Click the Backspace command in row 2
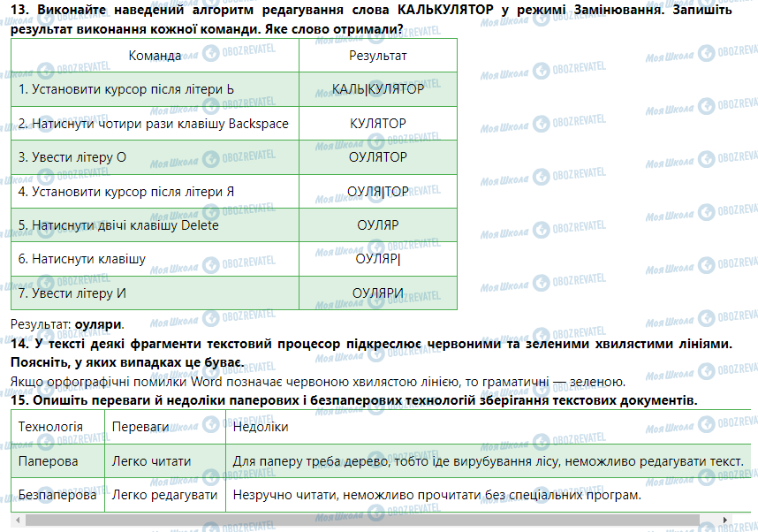758x532 pixels. pyautogui.click(x=153, y=124)
